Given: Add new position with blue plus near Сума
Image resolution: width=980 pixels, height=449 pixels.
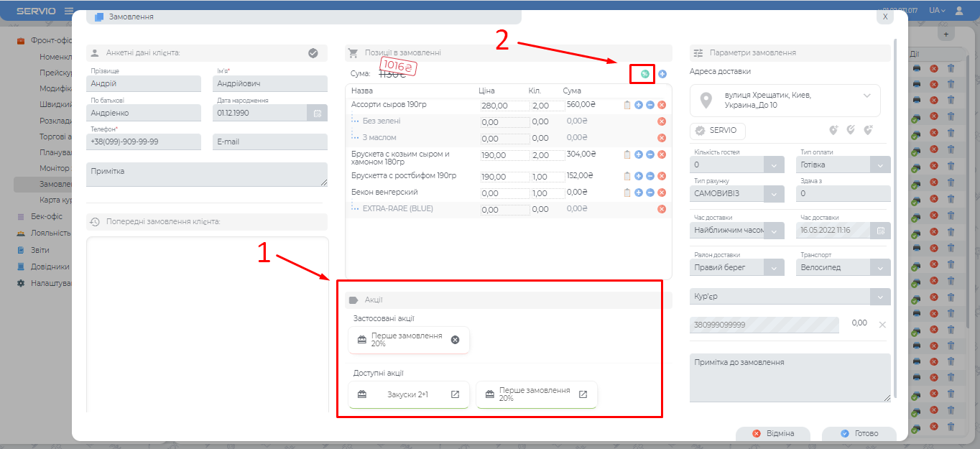Looking at the screenshot, I should click(x=662, y=73).
